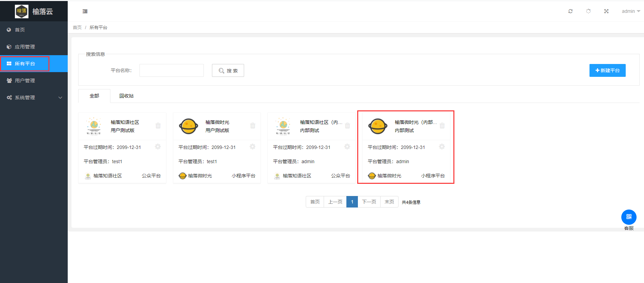Click the 共4条信息 count text
Viewport: 644px width, 283px height.
pyautogui.click(x=411, y=202)
